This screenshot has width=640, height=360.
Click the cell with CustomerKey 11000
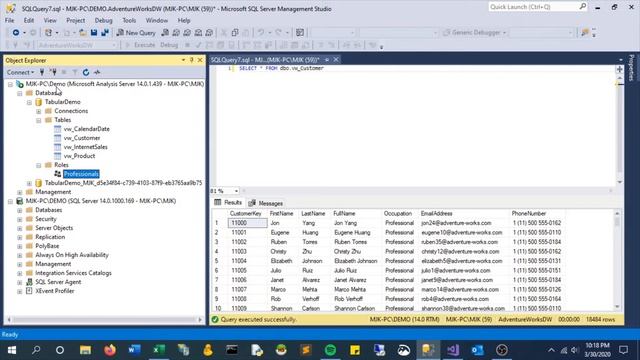click(x=247, y=223)
